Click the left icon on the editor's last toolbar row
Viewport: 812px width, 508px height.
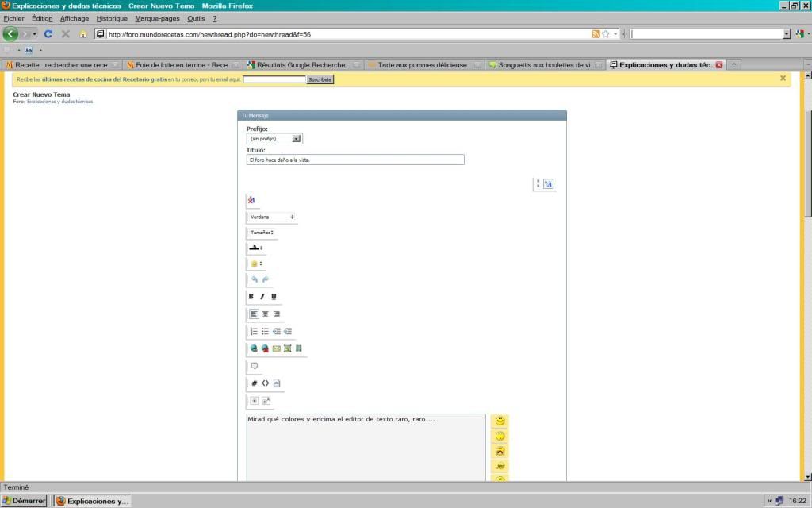pyautogui.click(x=255, y=401)
